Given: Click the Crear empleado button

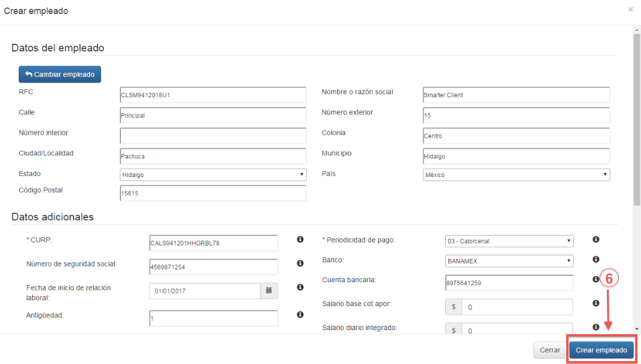Looking at the screenshot, I should click(601, 350).
